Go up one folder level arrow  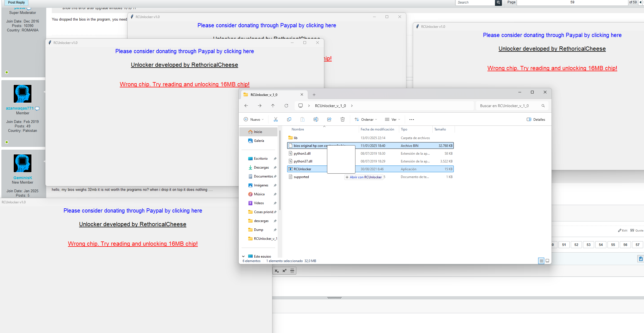[x=273, y=106]
